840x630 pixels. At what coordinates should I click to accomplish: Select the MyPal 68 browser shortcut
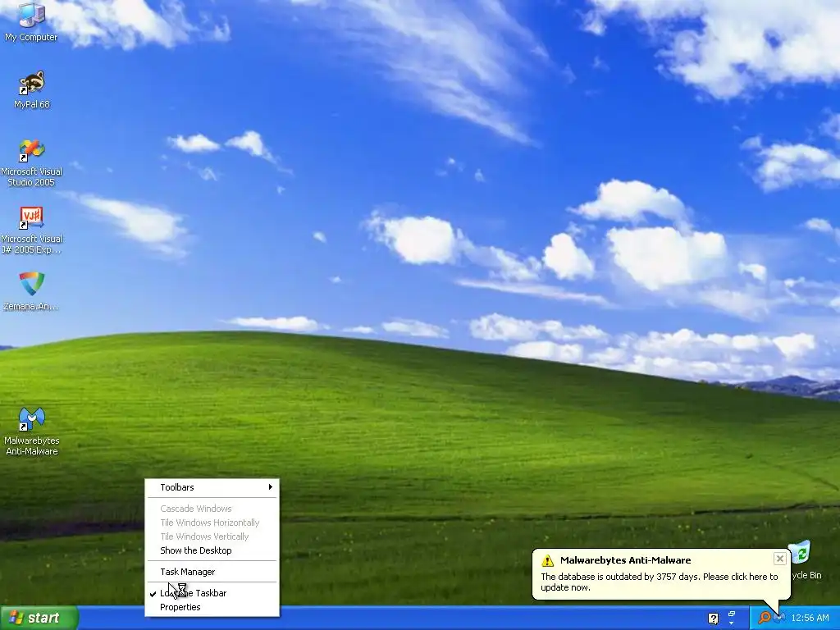(x=32, y=90)
